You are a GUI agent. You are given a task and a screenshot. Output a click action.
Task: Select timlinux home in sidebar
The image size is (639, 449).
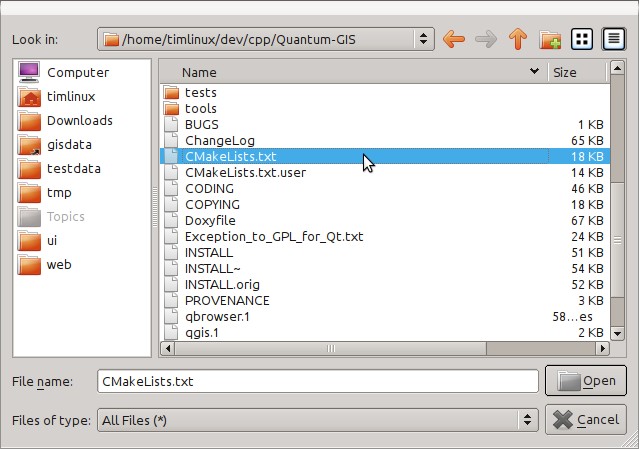coord(73,96)
